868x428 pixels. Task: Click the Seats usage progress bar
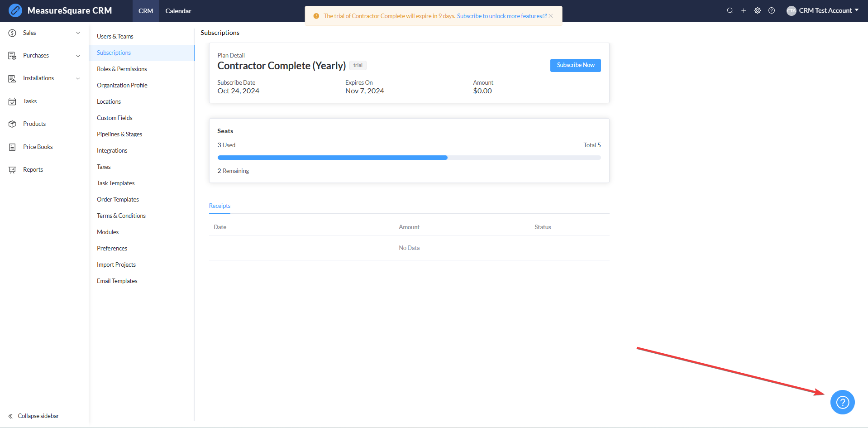[x=409, y=158]
